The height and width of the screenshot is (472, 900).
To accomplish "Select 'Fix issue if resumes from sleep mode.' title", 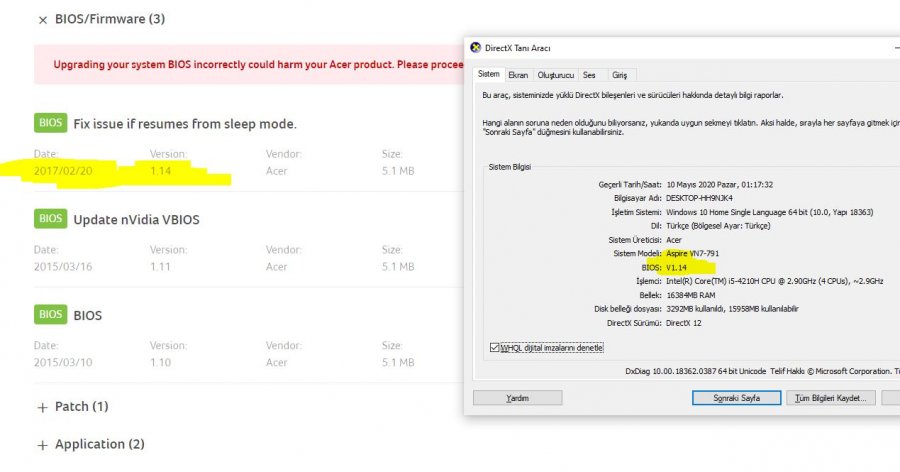I will [x=185, y=124].
